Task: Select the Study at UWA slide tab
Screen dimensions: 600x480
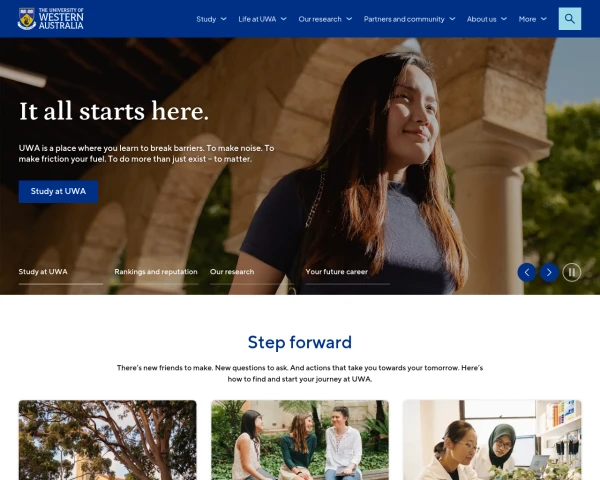Action: (43, 272)
